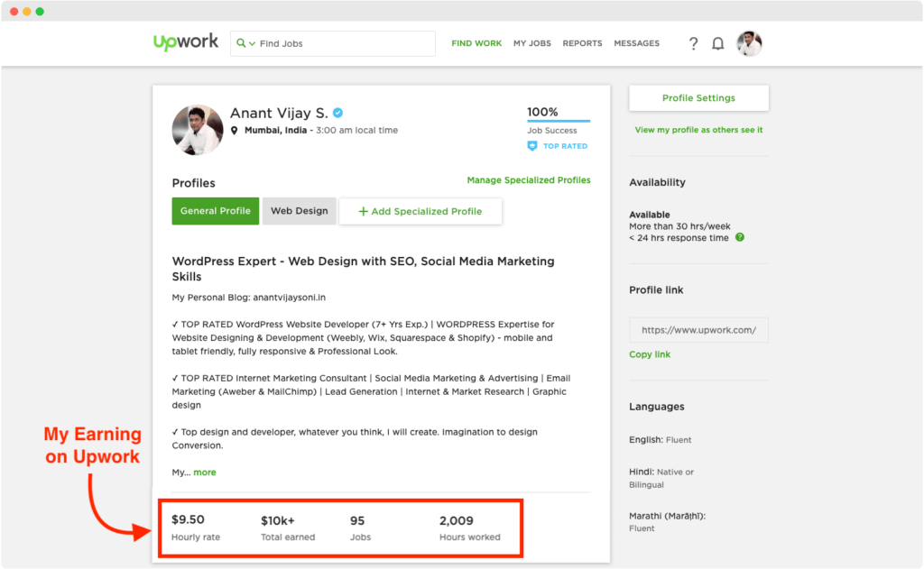Click Add Specialized Profile button
924x569 pixels.
(420, 212)
